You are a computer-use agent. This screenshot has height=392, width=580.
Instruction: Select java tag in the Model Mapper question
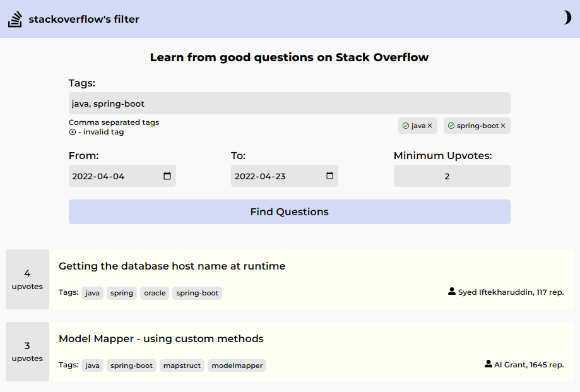point(93,365)
